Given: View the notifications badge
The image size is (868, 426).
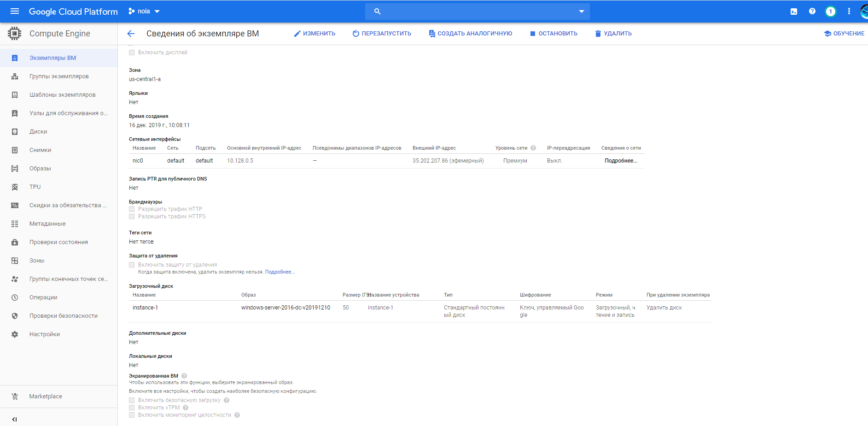Looking at the screenshot, I should pos(830,12).
